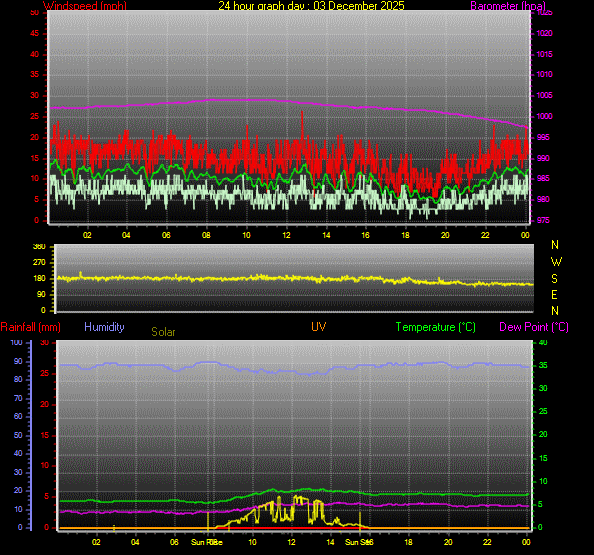Screen dimensions: 594x555
Task: Click the magenta 'Barometer (hpa)' axis label
Action: click(x=508, y=6)
